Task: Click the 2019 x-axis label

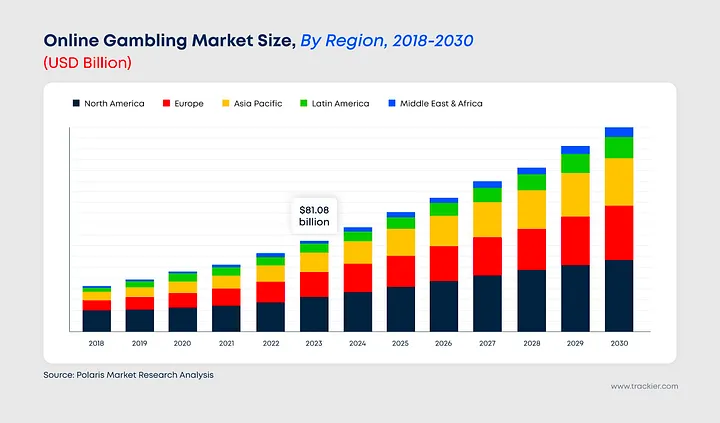Action: coord(140,343)
